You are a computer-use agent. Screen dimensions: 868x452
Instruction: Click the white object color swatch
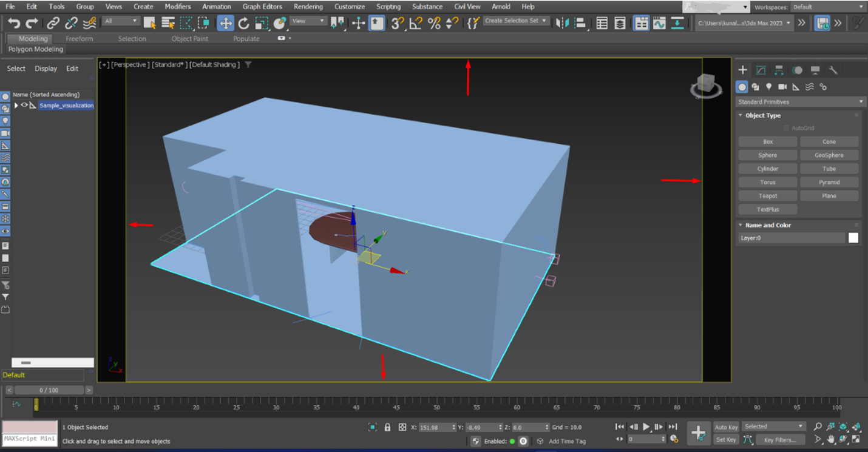click(x=853, y=238)
